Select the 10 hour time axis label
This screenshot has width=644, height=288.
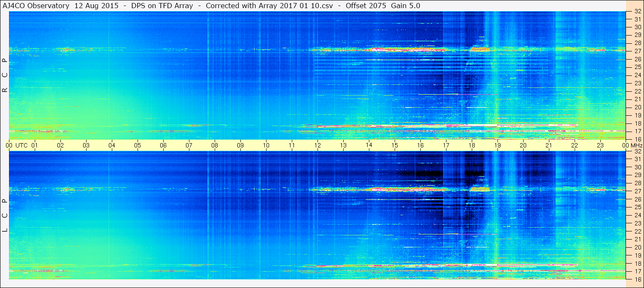click(x=266, y=145)
